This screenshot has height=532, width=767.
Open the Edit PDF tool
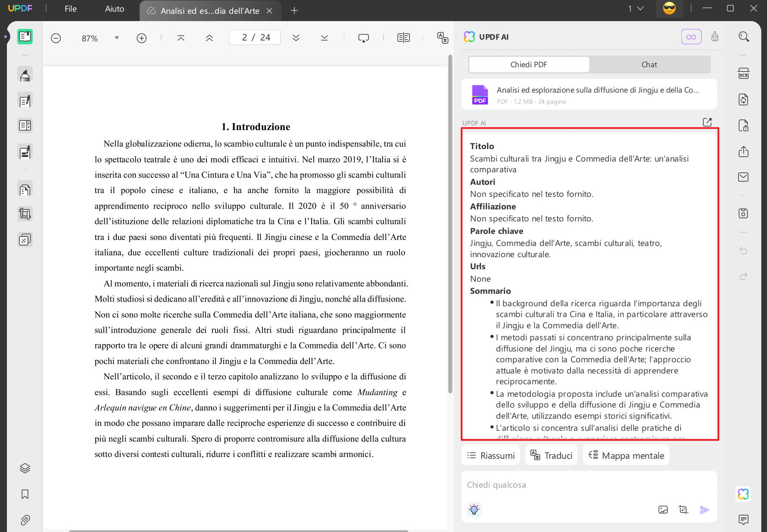click(25, 101)
